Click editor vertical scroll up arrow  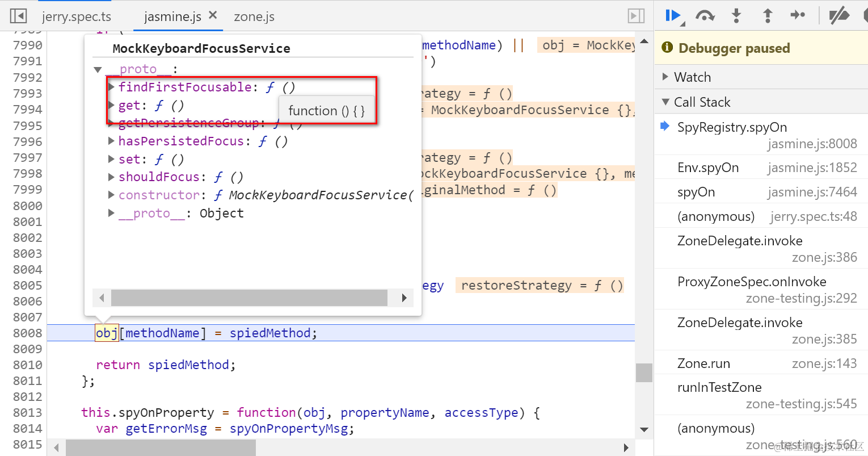[644, 41]
